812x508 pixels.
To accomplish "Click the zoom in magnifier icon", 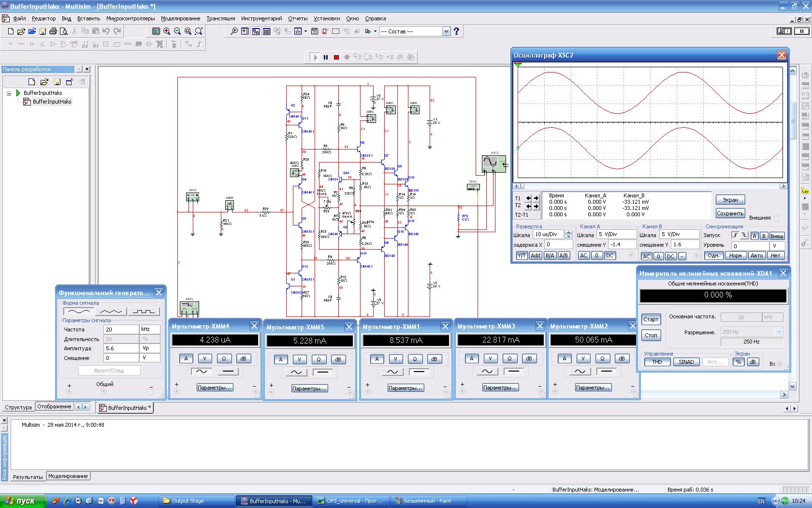I will pos(167,31).
